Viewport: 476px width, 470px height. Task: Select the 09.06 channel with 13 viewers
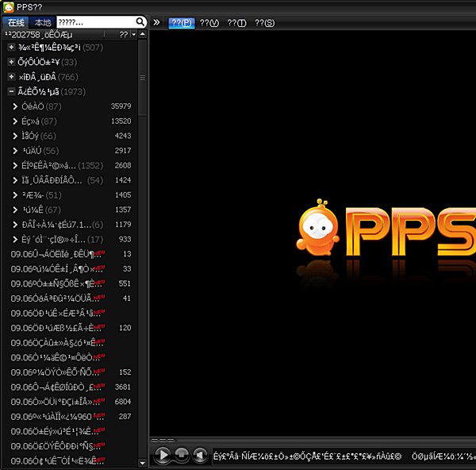pos(71,254)
